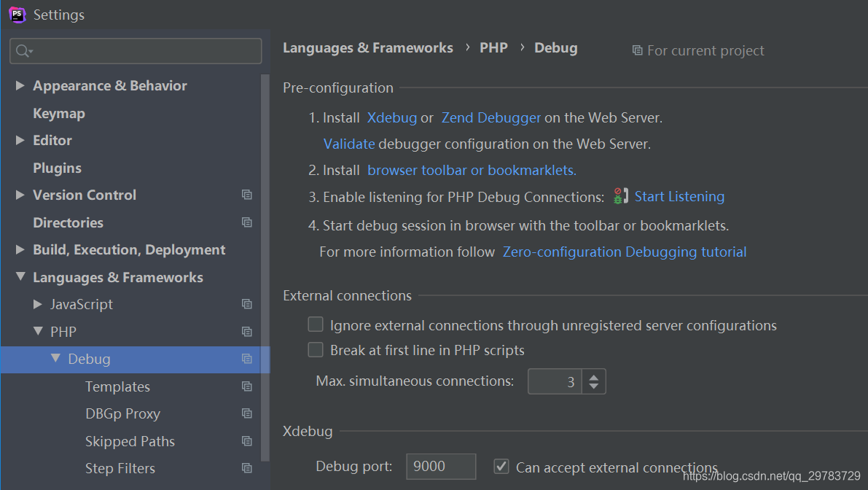868x490 pixels.
Task: Click PHP in the breadcrumb
Action: (493, 48)
